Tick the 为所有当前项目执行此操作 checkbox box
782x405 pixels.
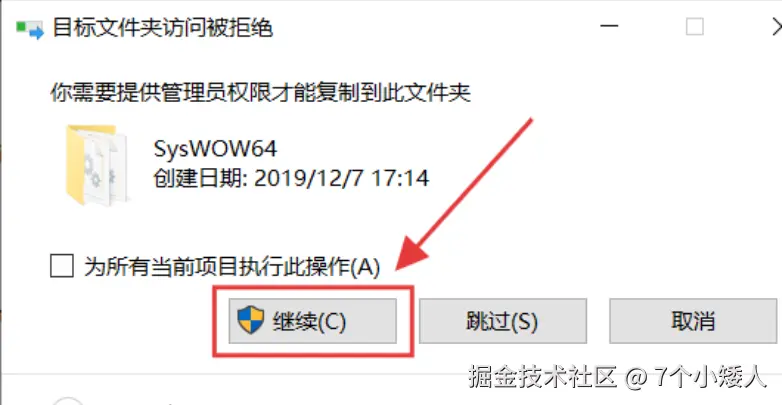[62, 266]
